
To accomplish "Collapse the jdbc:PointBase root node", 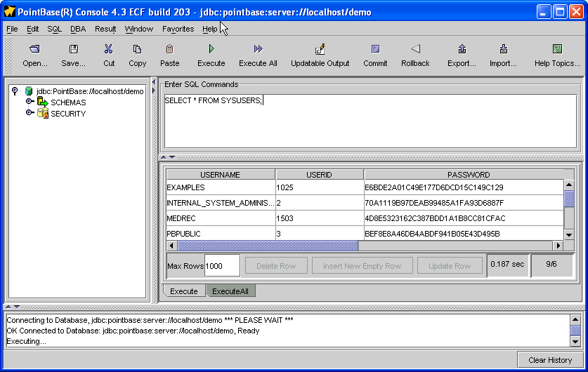I will pos(15,91).
